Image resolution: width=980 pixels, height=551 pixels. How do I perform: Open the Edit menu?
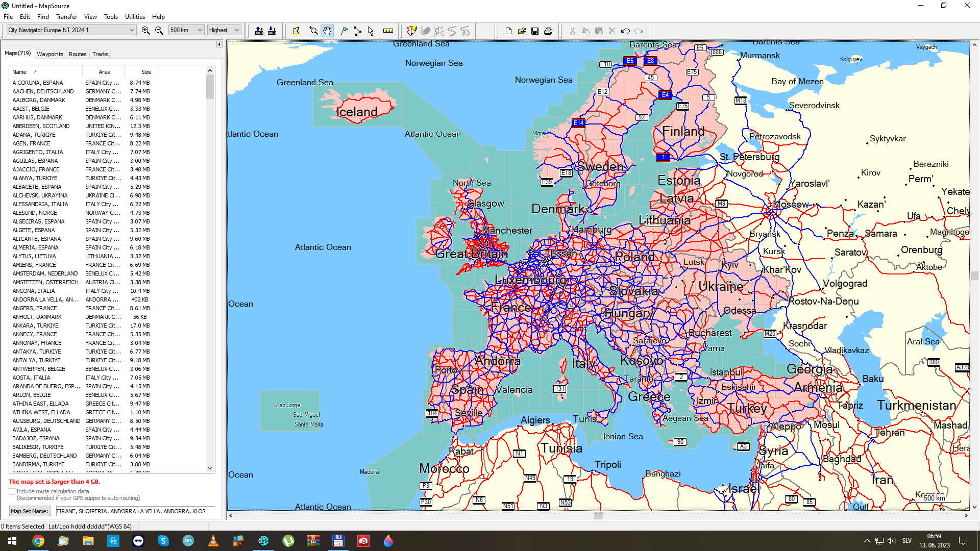(x=25, y=17)
